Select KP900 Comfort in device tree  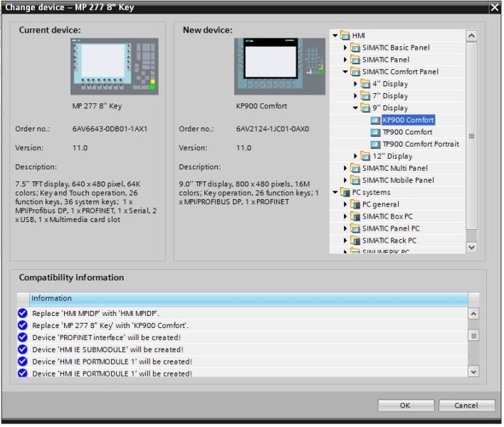pyautogui.click(x=409, y=120)
